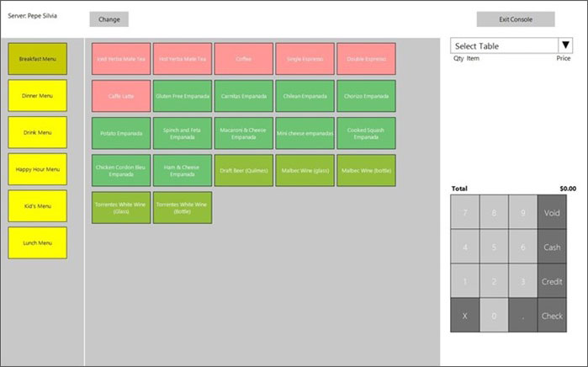Select Mini cheese empanadas item
Image resolution: width=588 pixels, height=367 pixels.
pyautogui.click(x=305, y=133)
